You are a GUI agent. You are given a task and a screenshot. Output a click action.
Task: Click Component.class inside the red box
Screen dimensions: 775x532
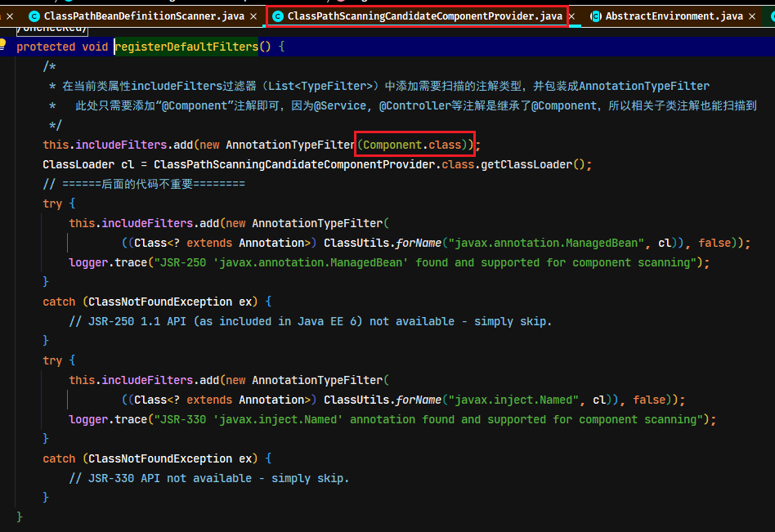(x=412, y=145)
